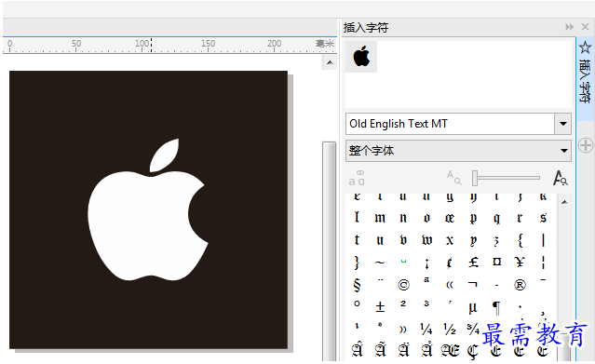Select the inverted exclamation ¡ glyph

[426, 263]
